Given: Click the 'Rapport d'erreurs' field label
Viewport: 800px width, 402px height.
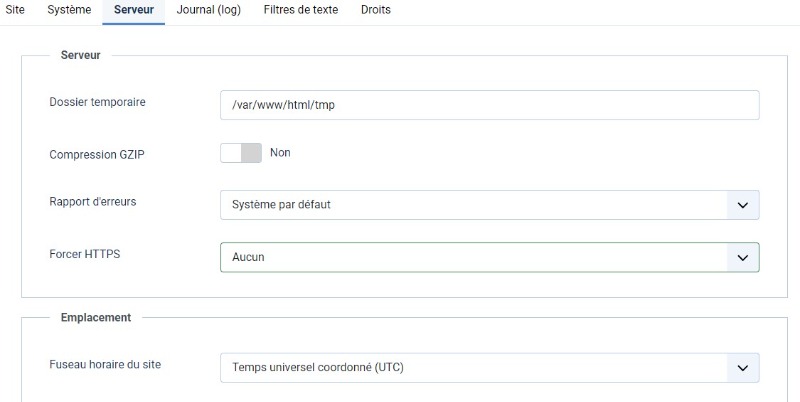Looking at the screenshot, I should click(93, 202).
